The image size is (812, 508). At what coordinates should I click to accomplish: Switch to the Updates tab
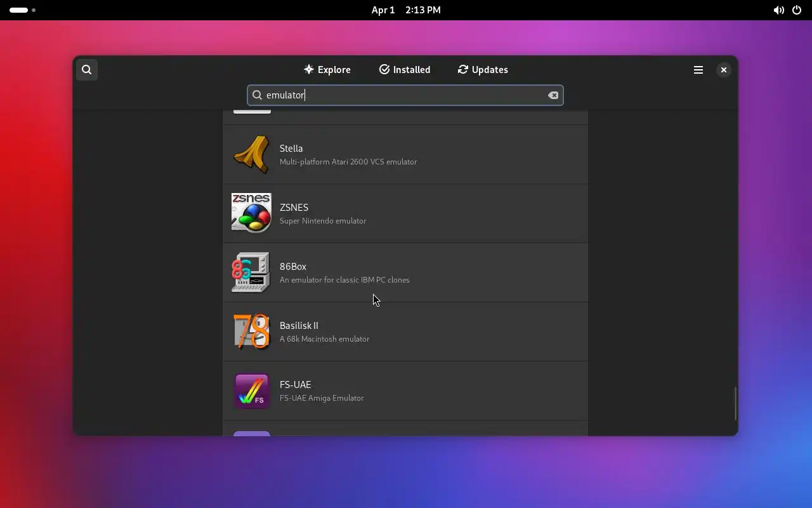[483, 70]
